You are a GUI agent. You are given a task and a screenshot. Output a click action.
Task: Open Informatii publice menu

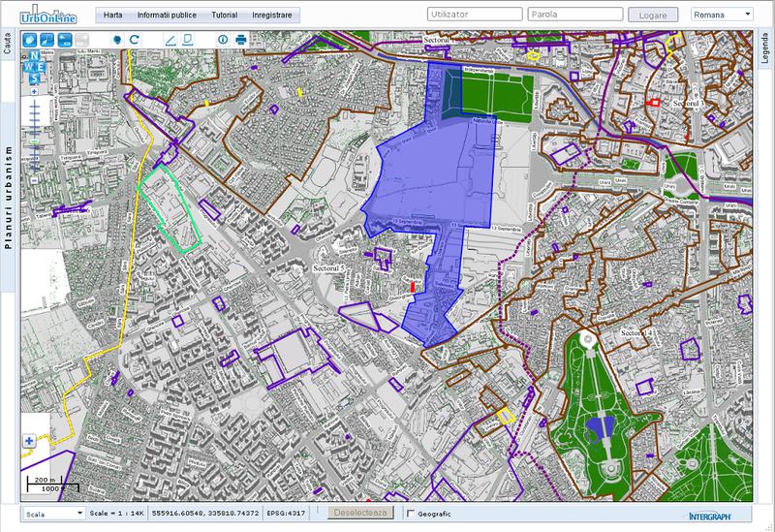tap(169, 16)
